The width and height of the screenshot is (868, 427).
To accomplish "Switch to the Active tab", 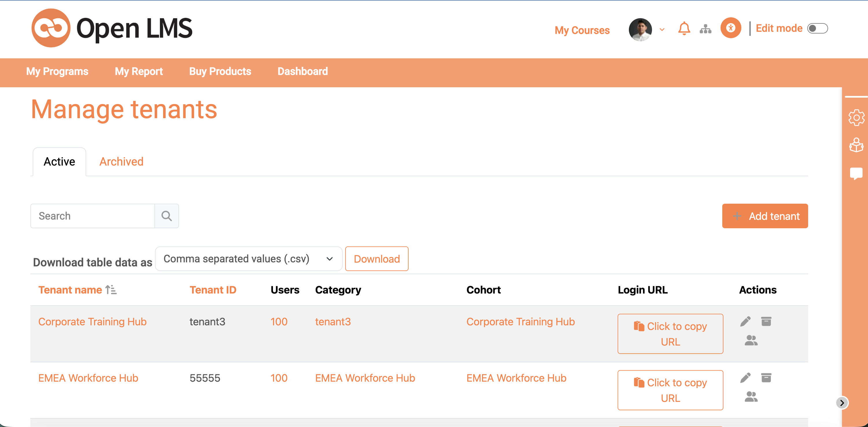I will [59, 161].
